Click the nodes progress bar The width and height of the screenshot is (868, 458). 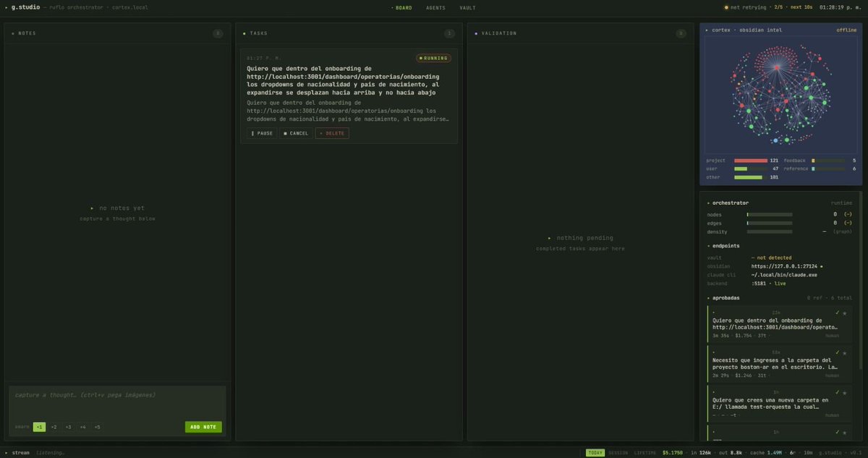pyautogui.click(x=770, y=214)
